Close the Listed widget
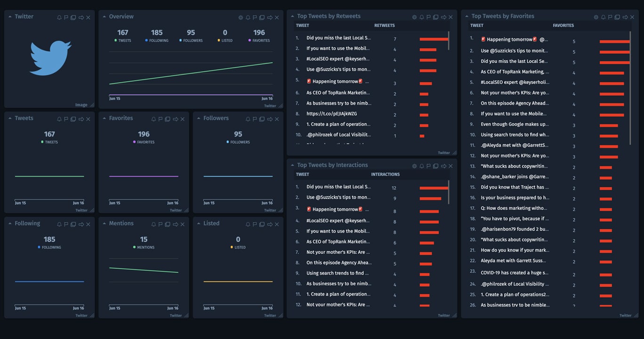 pyautogui.click(x=277, y=225)
